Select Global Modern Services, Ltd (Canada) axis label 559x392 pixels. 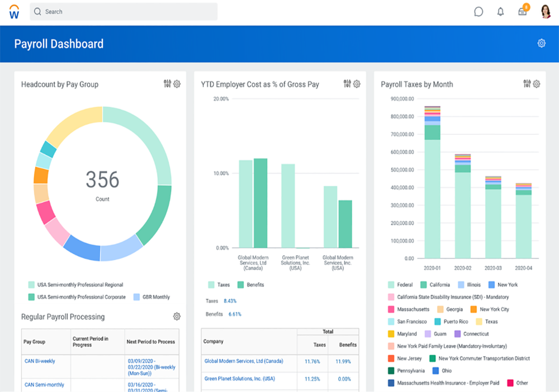coord(253,262)
